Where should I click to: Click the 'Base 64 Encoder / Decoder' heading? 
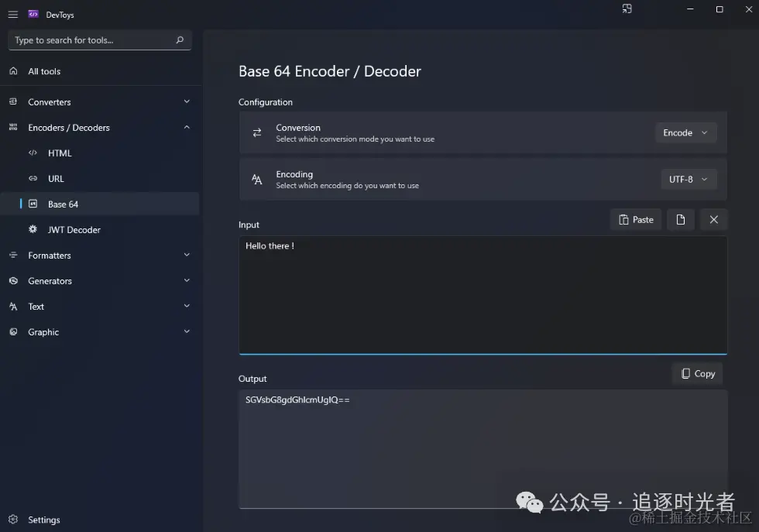(x=330, y=72)
